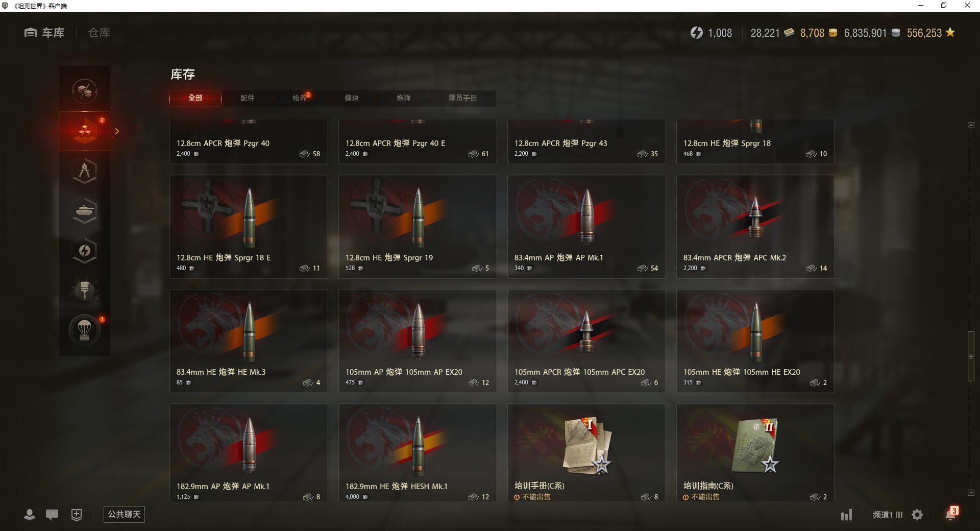This screenshot has width=980, height=531.
Task: Open the notification bell at bottom right
Action: click(950, 514)
